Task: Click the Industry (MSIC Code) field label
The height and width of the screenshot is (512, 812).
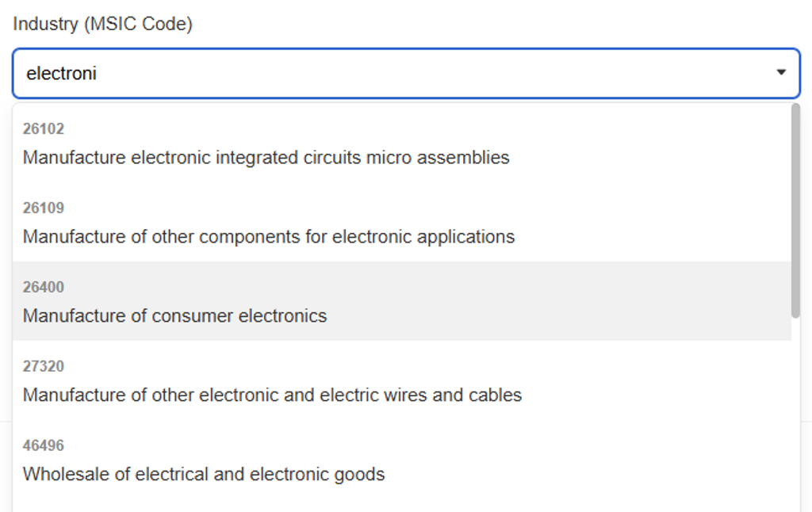Action: pyautogui.click(x=102, y=25)
